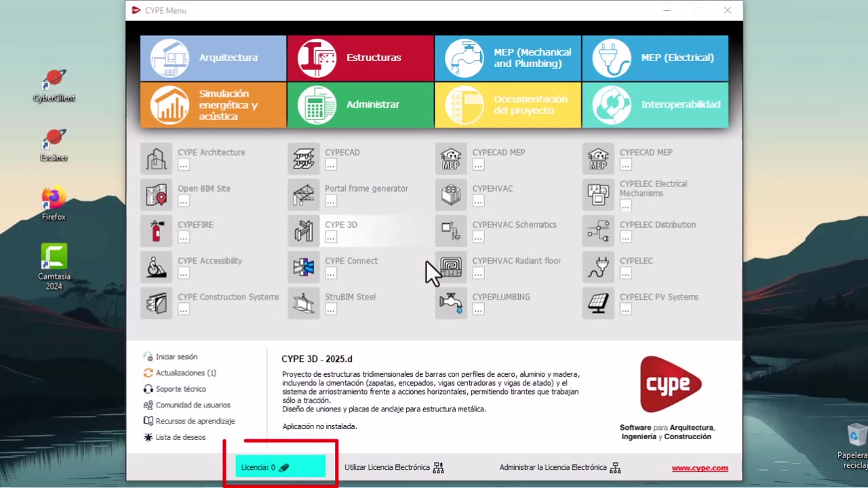
Task: Expand options button under CYPELEC PV Systems
Action: (625, 309)
